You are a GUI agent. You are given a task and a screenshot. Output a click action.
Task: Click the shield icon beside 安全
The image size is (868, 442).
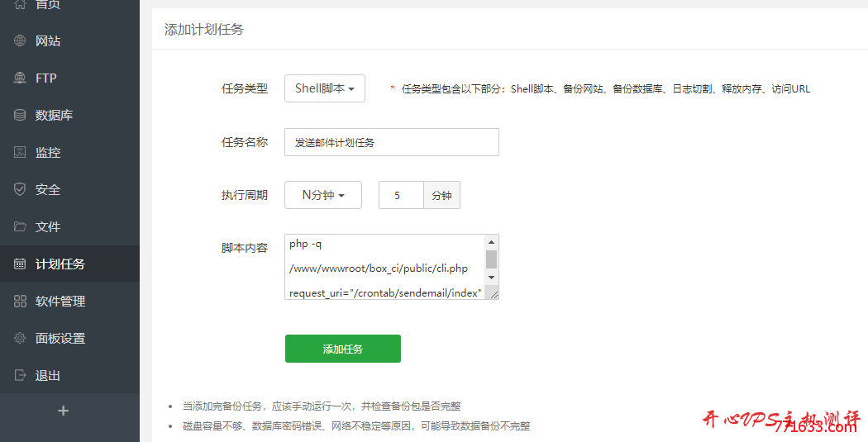coord(20,189)
